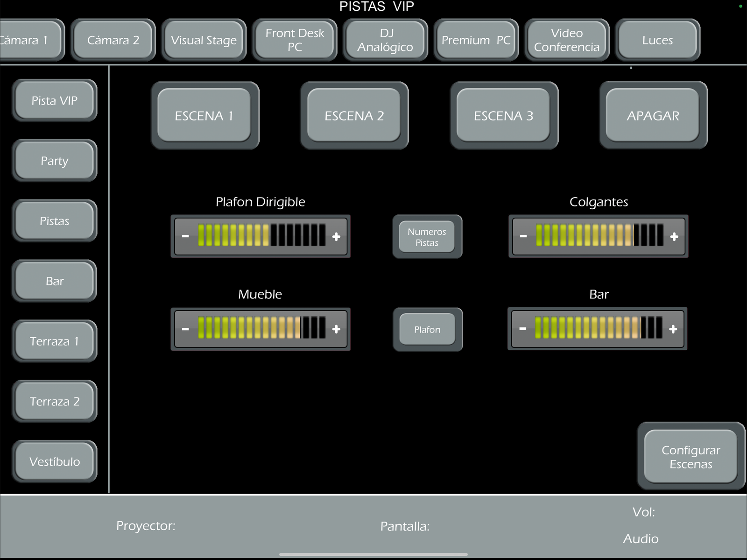Tap the Numeros Pistas button
This screenshot has width=747, height=560.
427,237
